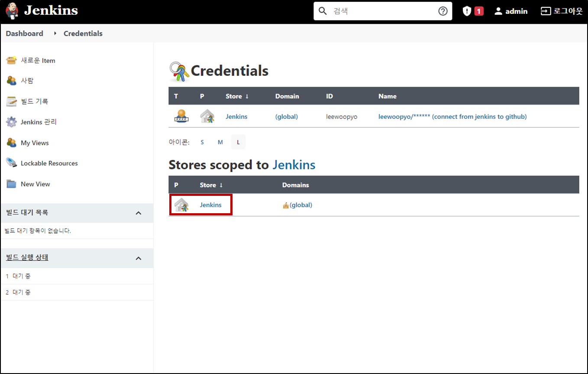Click the leewoopyo ID cell
The width and height of the screenshot is (588, 374).
[342, 117]
